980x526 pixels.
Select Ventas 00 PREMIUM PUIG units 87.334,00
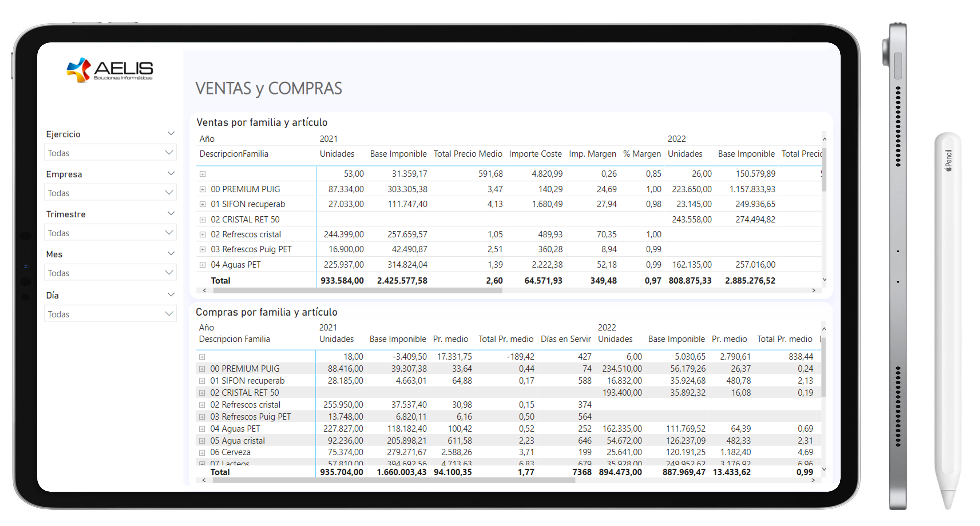tap(346, 189)
